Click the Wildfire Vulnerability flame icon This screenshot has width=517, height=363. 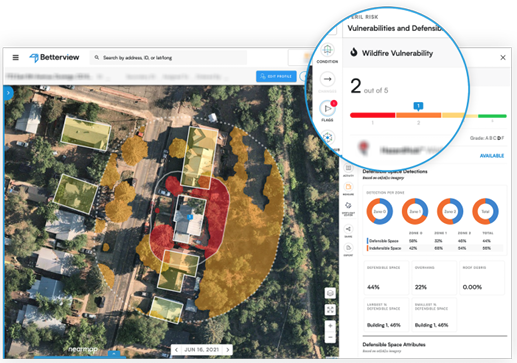tap(354, 52)
